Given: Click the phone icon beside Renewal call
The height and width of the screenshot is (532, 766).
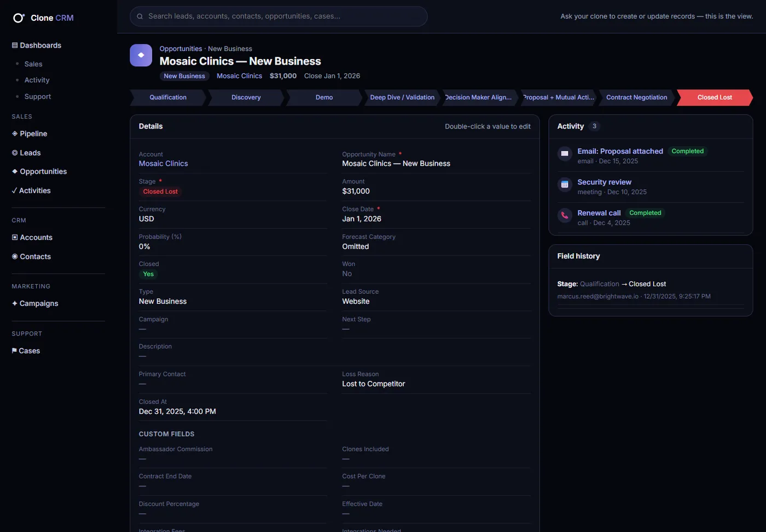Looking at the screenshot, I should pos(565,216).
